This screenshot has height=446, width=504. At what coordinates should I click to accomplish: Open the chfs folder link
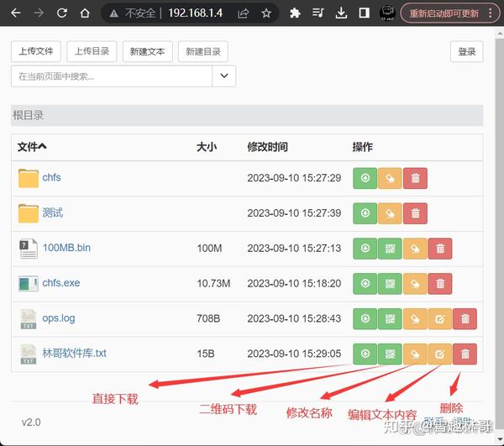(51, 177)
